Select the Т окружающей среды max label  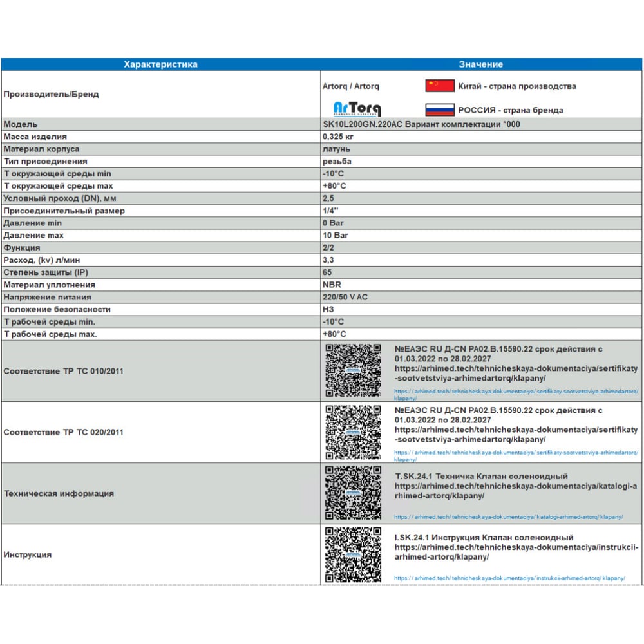(59, 186)
